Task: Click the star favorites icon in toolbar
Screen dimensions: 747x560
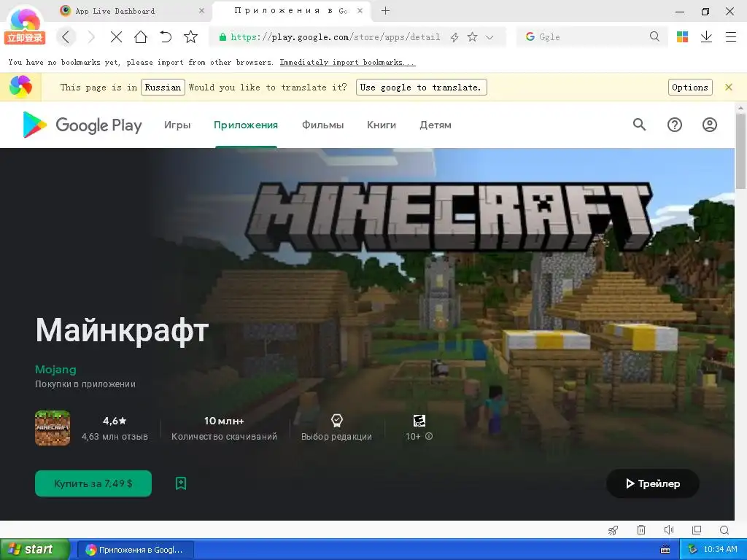Action: point(190,36)
